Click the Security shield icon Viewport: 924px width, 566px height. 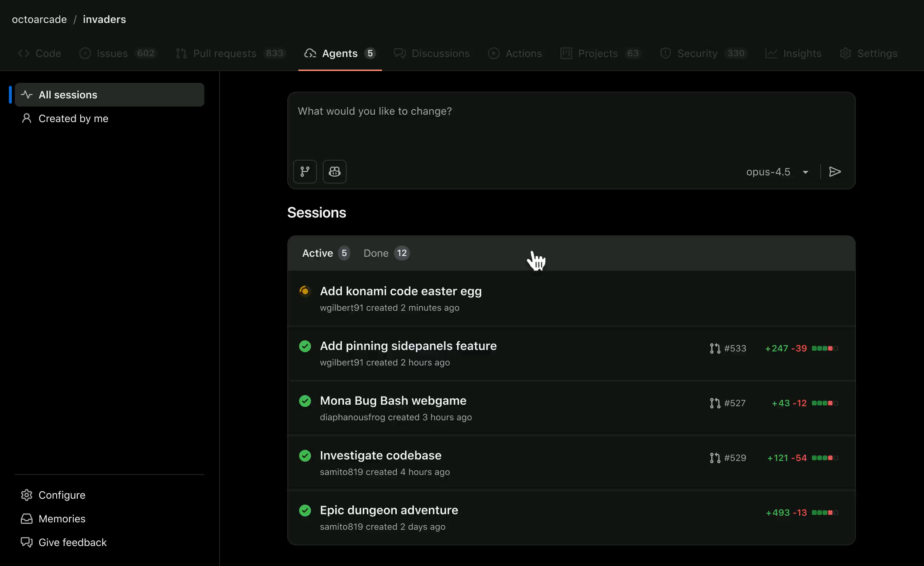(x=665, y=53)
